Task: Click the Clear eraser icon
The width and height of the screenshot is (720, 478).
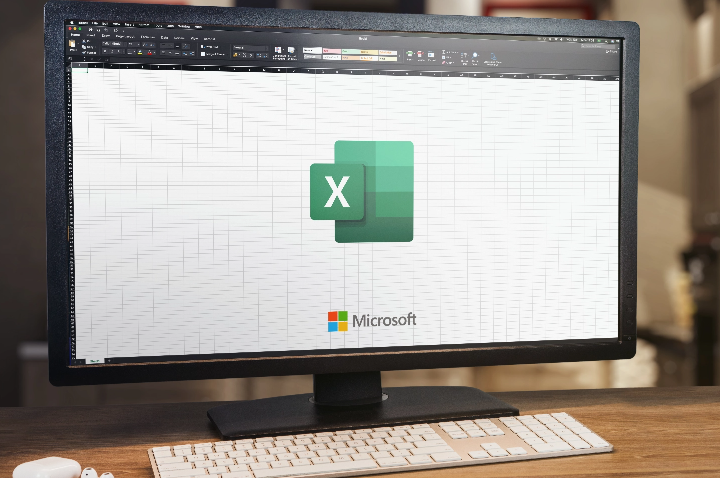Action: click(444, 62)
